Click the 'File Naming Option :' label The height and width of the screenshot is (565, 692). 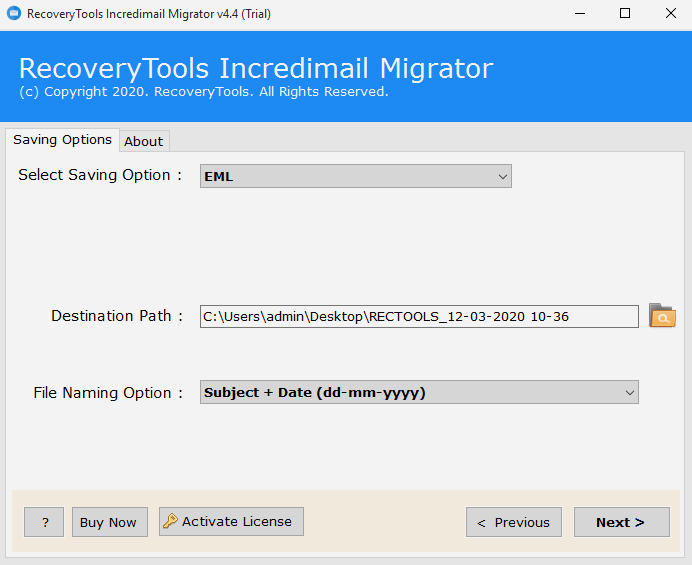[108, 393]
